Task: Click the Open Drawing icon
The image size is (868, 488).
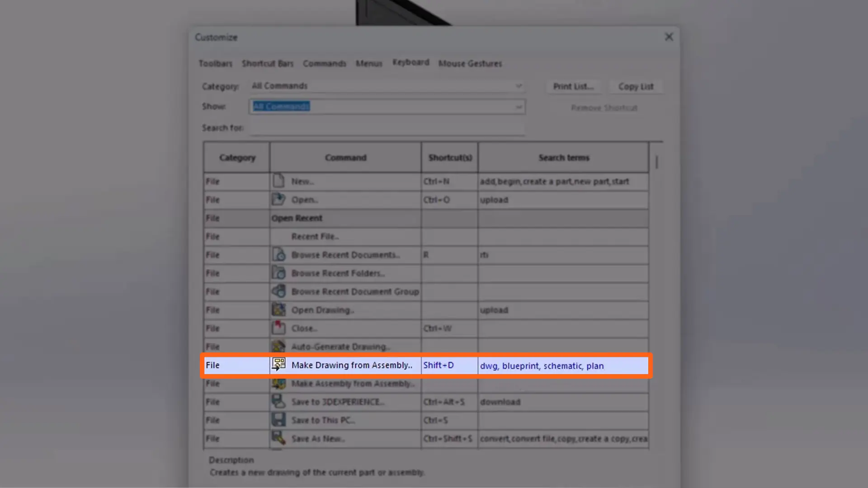Action: coord(278,310)
